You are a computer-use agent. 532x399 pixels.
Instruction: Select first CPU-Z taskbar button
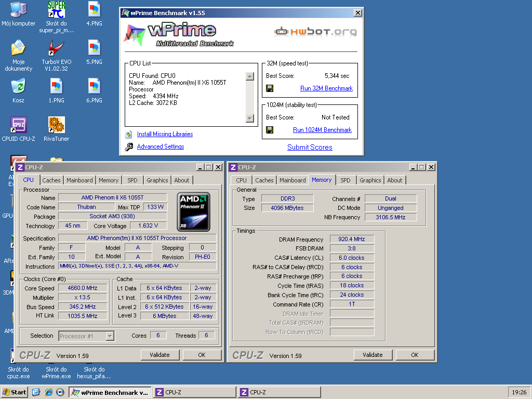click(195, 392)
